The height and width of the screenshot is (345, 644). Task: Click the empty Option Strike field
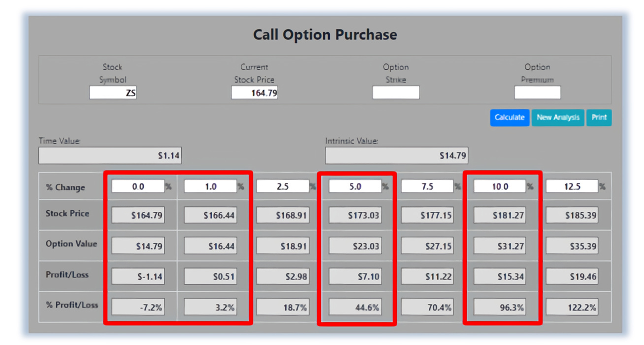396,93
